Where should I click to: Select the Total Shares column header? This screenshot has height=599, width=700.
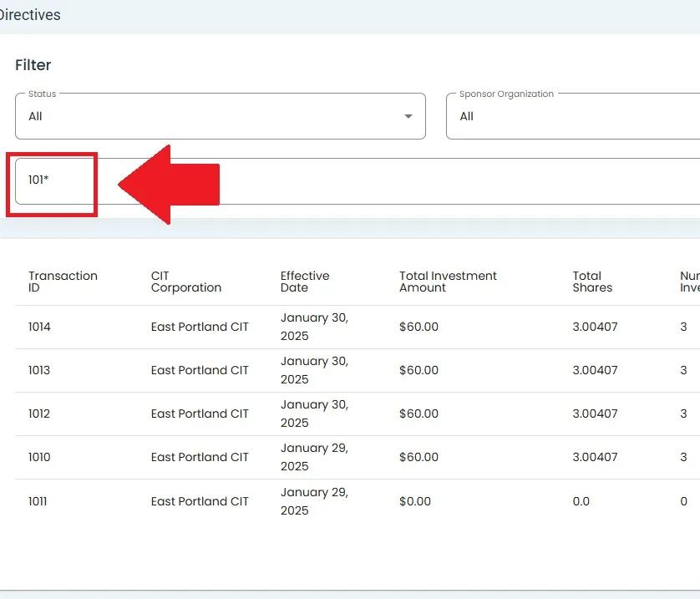(591, 282)
